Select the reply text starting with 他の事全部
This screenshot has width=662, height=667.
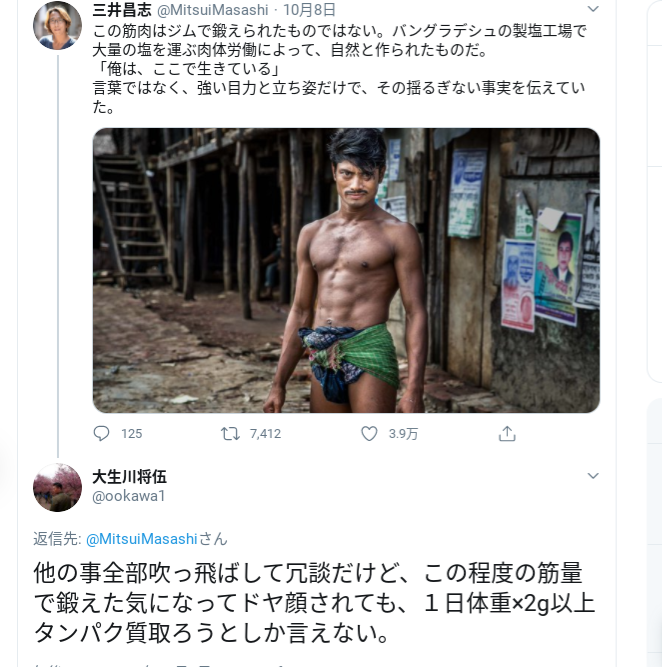point(314,603)
